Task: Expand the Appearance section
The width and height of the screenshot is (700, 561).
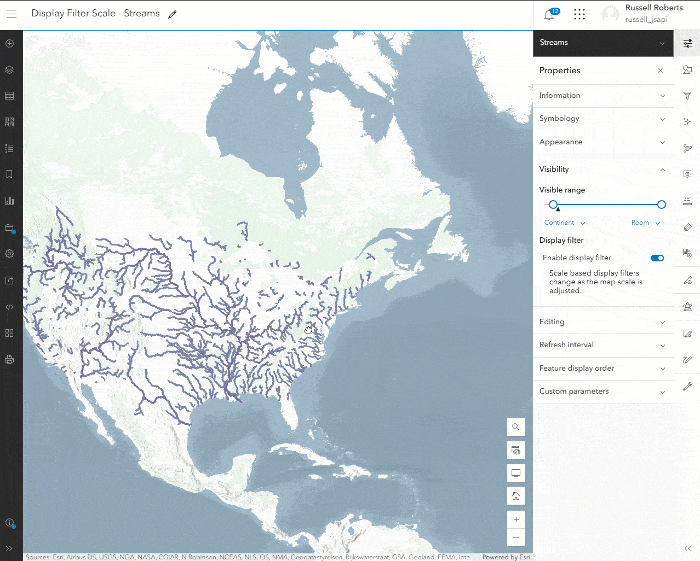Action: [x=603, y=142]
